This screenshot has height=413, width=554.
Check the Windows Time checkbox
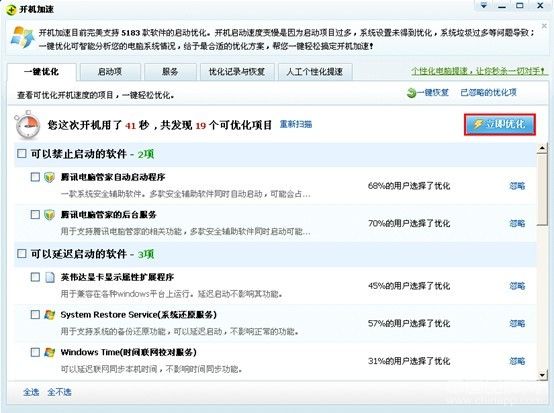tap(35, 352)
